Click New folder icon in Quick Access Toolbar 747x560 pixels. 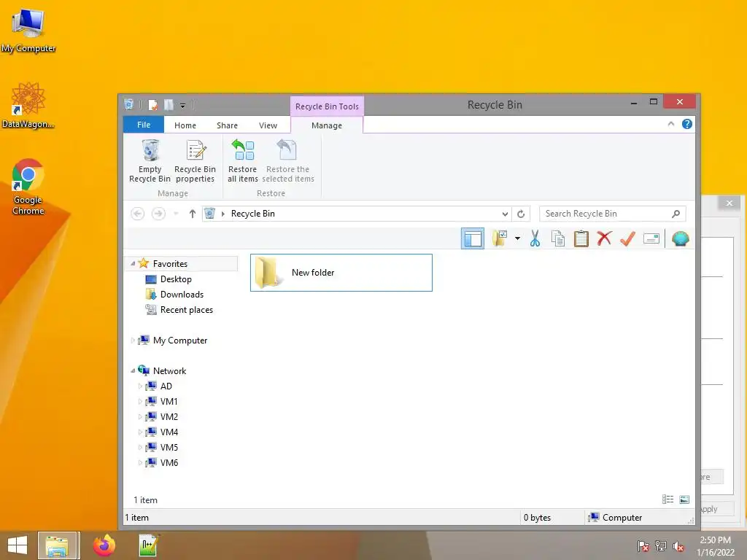169,105
